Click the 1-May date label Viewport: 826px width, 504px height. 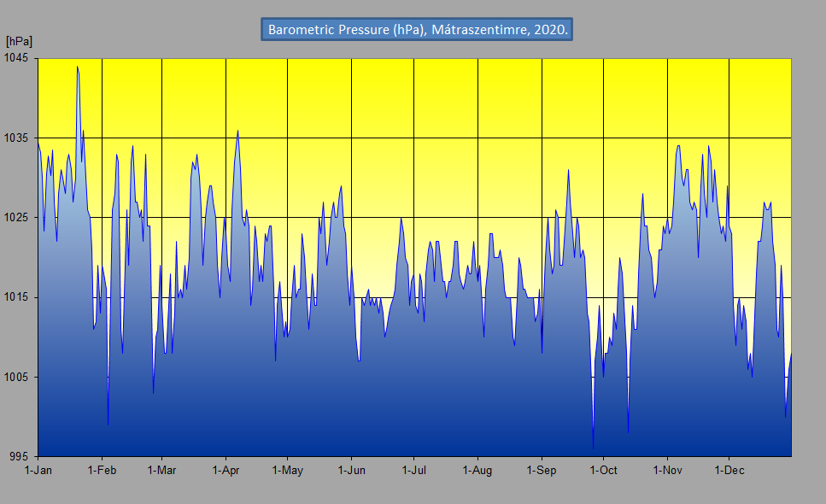[x=287, y=471]
